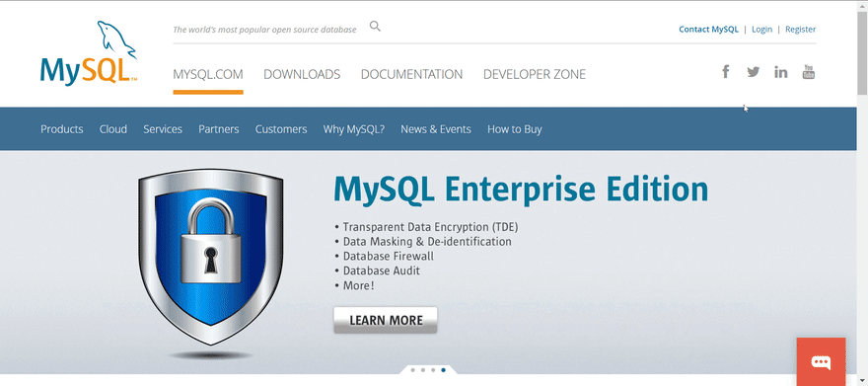Select the second carousel slide dot
Viewport: 868px width, 386px height.
pyautogui.click(x=423, y=369)
